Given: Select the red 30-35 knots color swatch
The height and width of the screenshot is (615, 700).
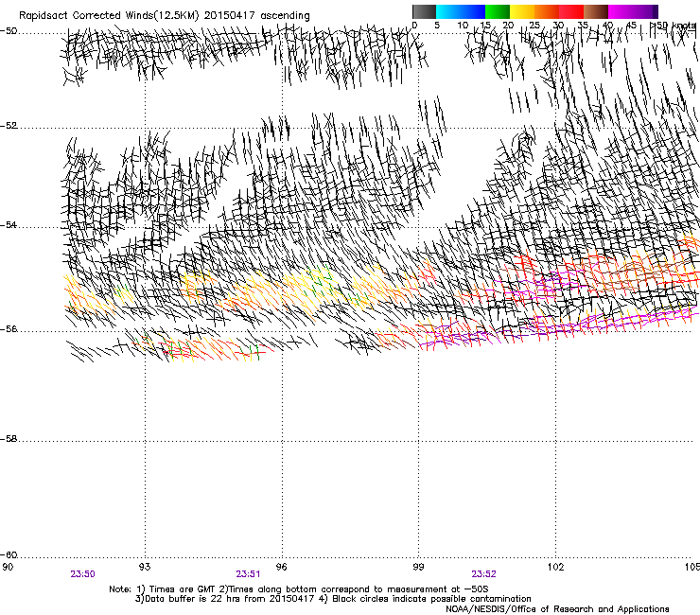Looking at the screenshot, I should click(571, 11).
